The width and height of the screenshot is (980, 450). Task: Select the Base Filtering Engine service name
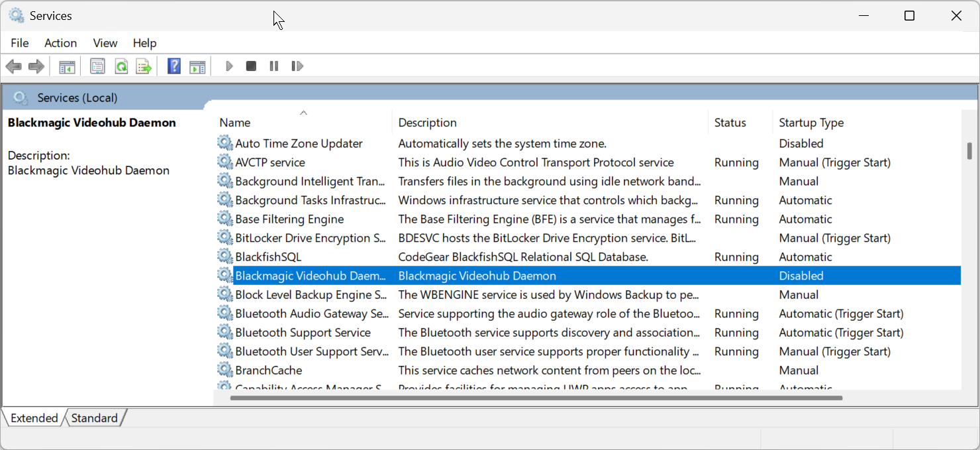289,219
